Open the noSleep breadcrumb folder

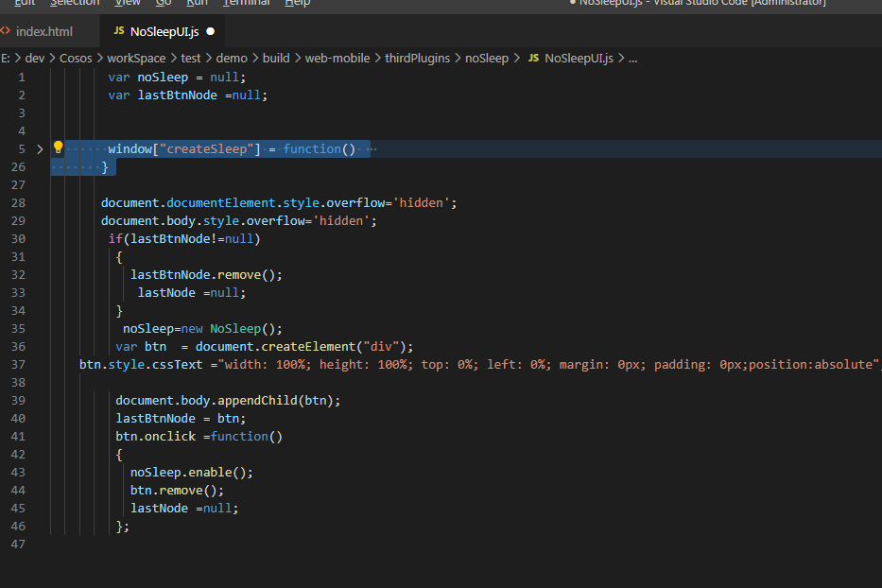[x=487, y=58]
